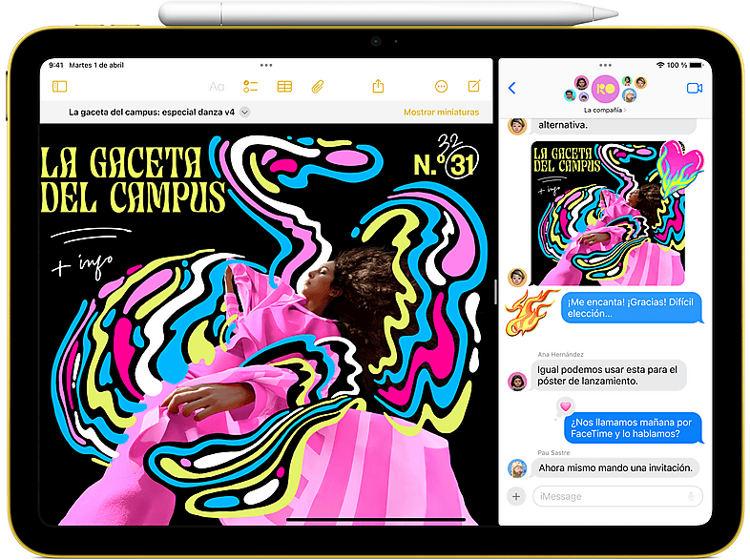
Task: Insert a checklist in the note
Action: 251,87
